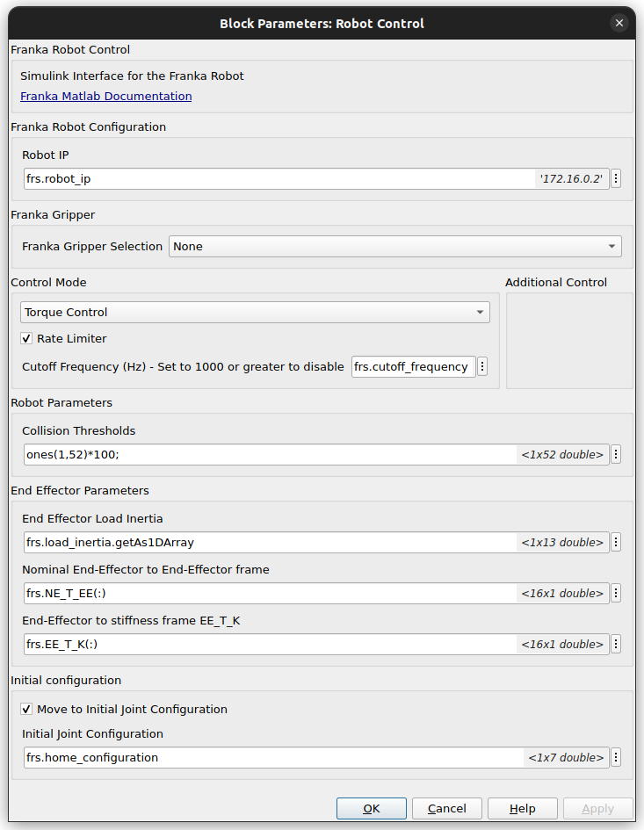Click three-dot button for End Effector Load Inertia
Viewport: 644px width, 830px height.
[x=616, y=543]
